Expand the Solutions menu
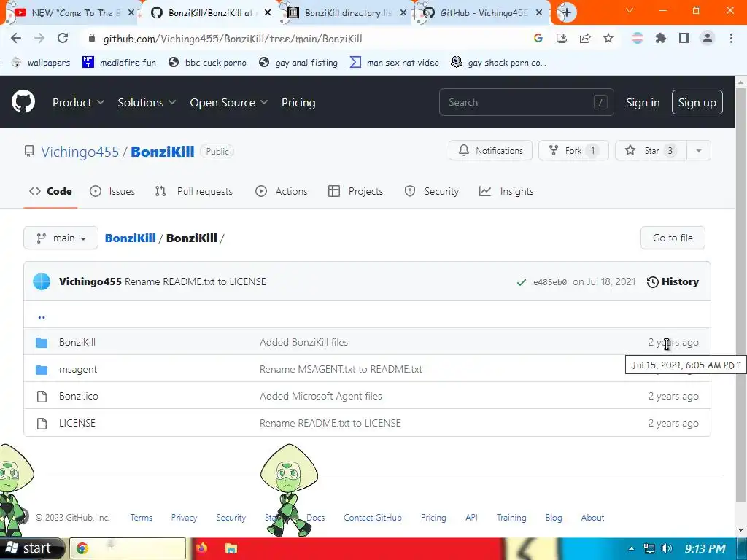Image resolution: width=747 pixels, height=560 pixels. pos(147,102)
